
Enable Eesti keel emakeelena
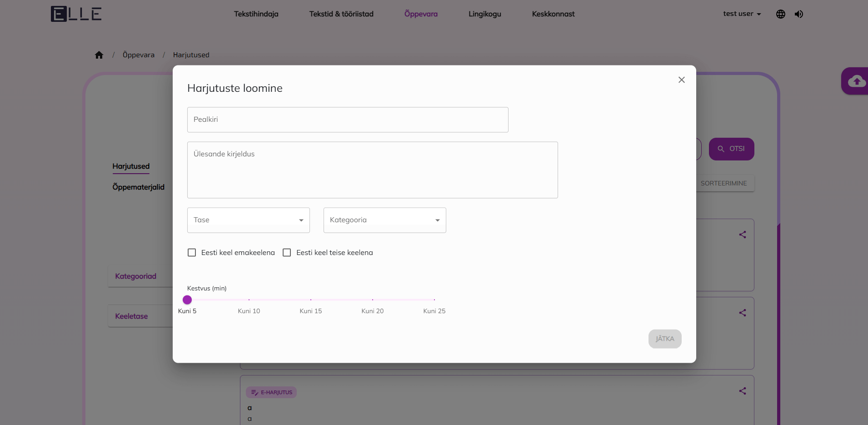[192, 252]
